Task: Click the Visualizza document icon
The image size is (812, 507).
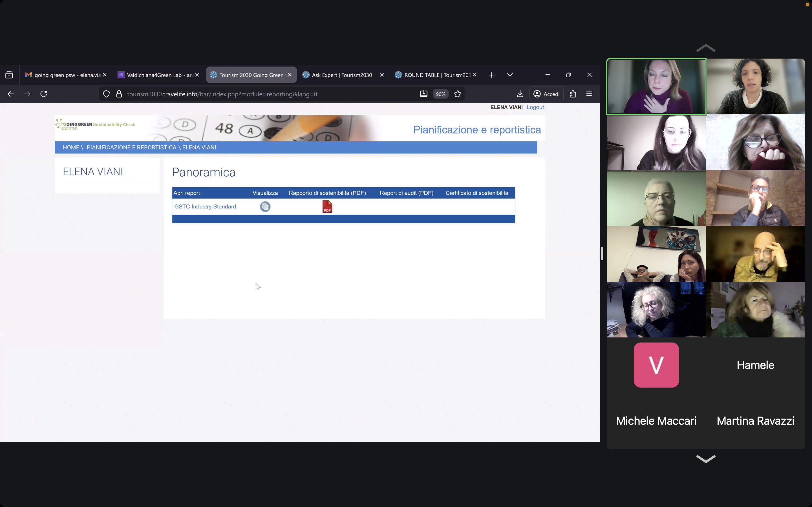Action: [265, 206]
